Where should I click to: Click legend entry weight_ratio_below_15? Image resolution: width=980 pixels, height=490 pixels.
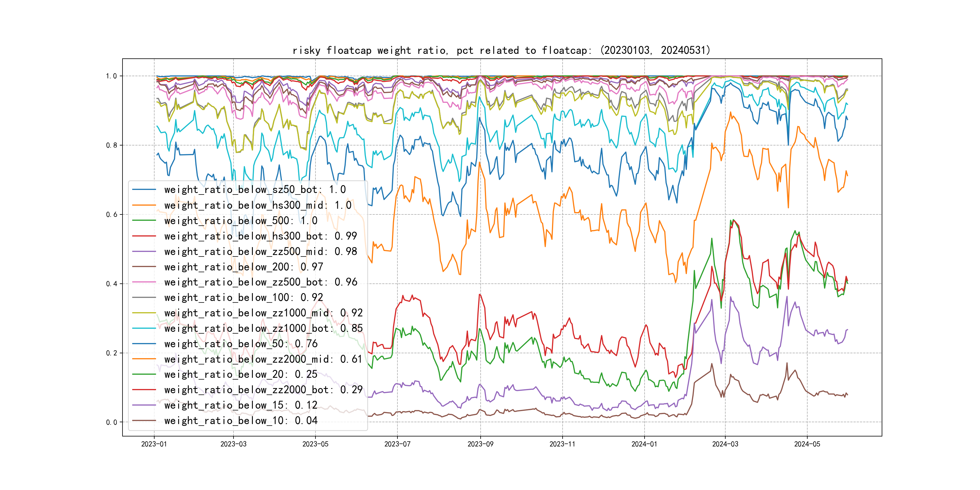click(240, 405)
